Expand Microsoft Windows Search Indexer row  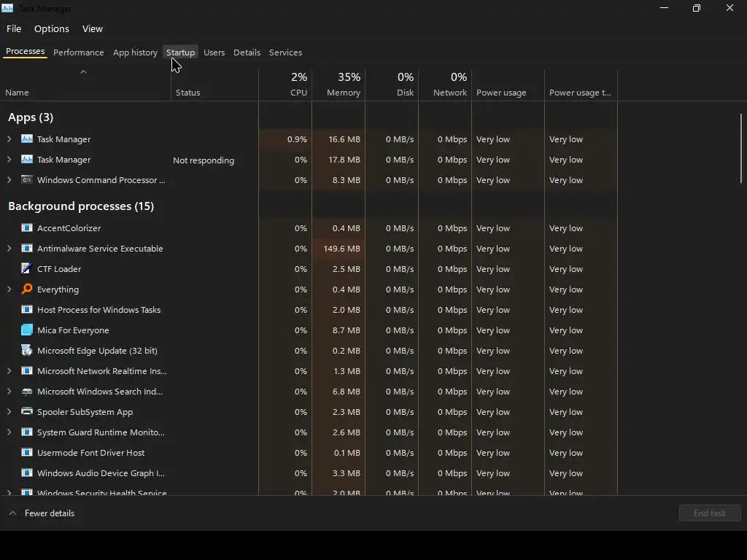click(x=9, y=392)
